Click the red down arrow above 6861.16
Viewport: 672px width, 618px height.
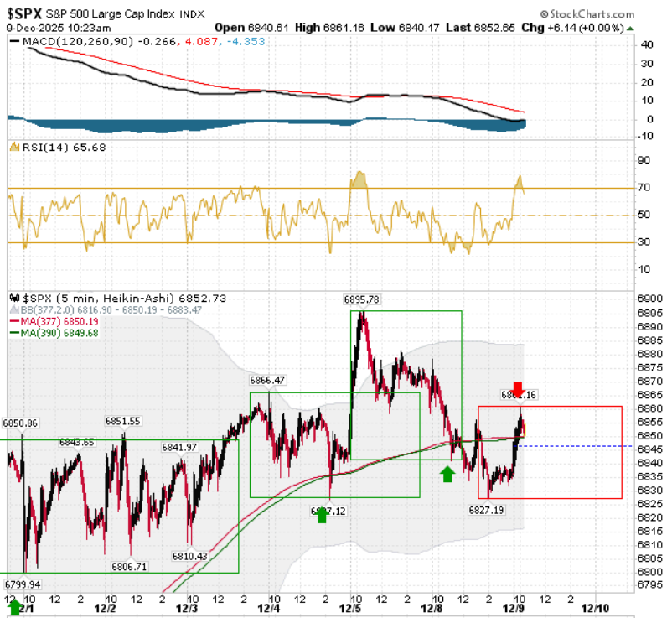[518, 389]
